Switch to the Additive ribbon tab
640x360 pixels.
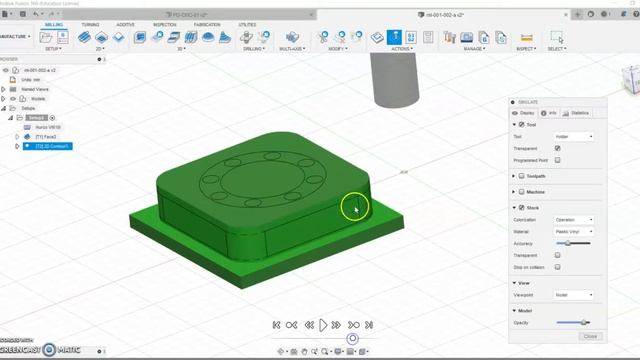(125, 25)
